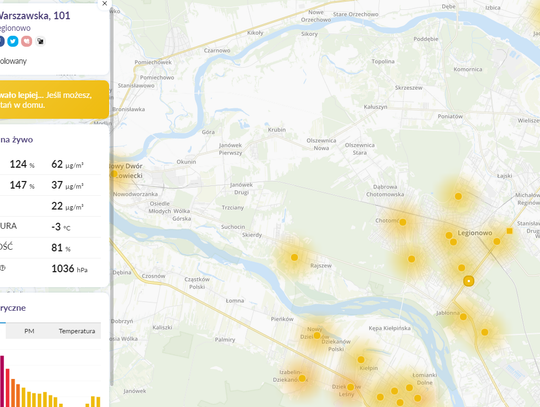Switch chart to the PM tab
The height and width of the screenshot is (407, 540).
[29, 331]
